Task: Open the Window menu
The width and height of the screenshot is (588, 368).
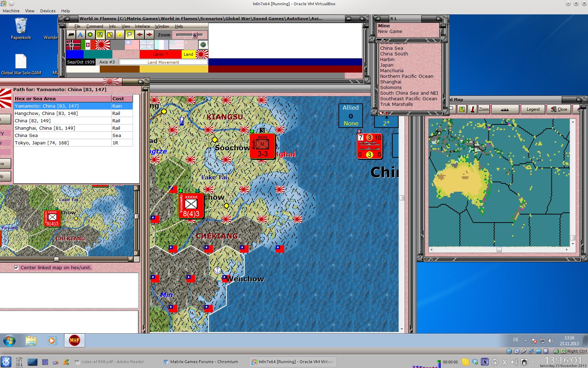Action: pos(162,26)
